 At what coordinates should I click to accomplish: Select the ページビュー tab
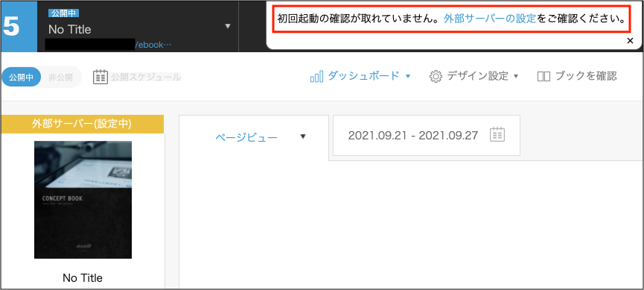246,137
